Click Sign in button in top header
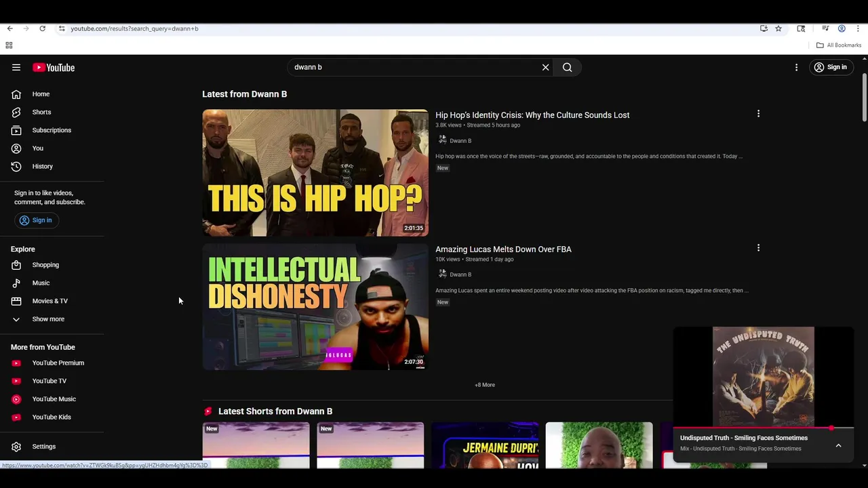Image resolution: width=868 pixels, height=488 pixels. point(831,67)
